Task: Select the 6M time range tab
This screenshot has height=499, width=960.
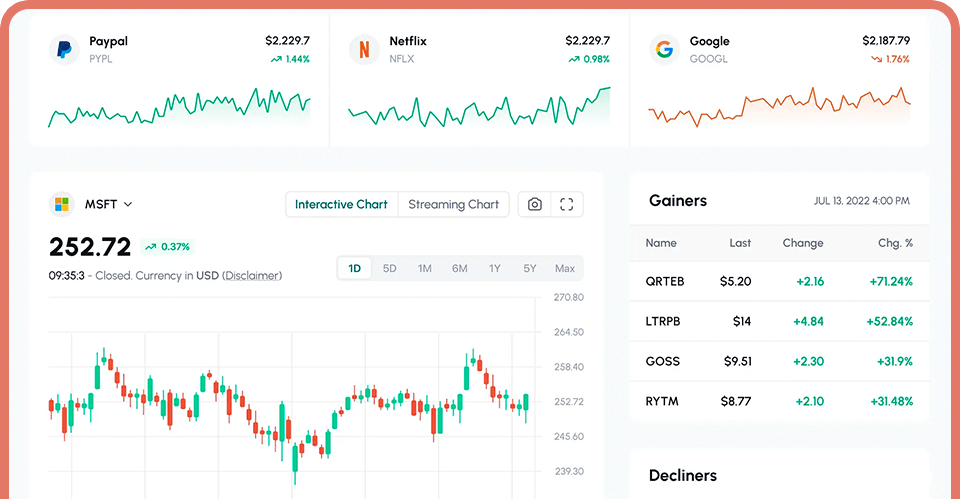Action: click(459, 268)
